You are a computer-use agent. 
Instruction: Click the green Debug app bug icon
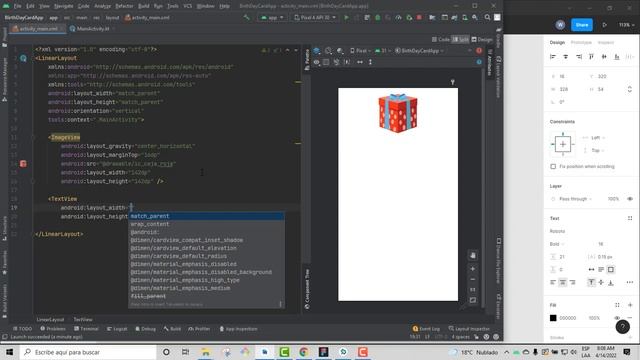click(x=378, y=18)
